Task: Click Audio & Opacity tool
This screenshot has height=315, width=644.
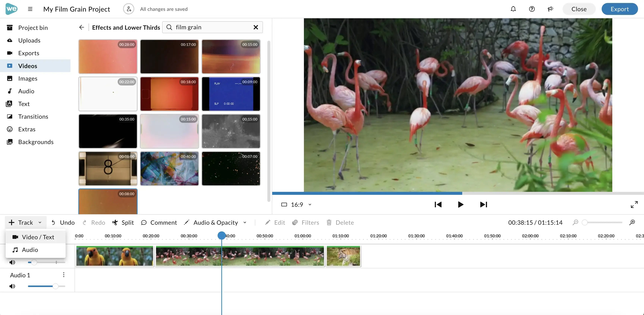Action: click(x=211, y=222)
